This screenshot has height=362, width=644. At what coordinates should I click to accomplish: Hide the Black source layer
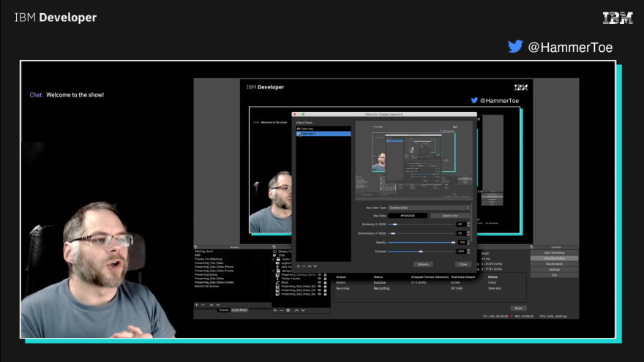[x=320, y=282]
